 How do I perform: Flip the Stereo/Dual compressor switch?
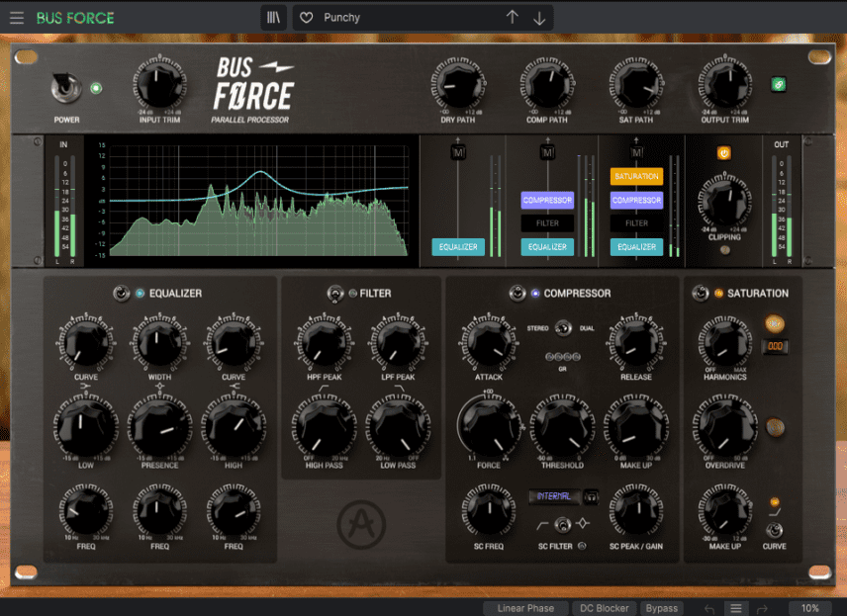[563, 327]
